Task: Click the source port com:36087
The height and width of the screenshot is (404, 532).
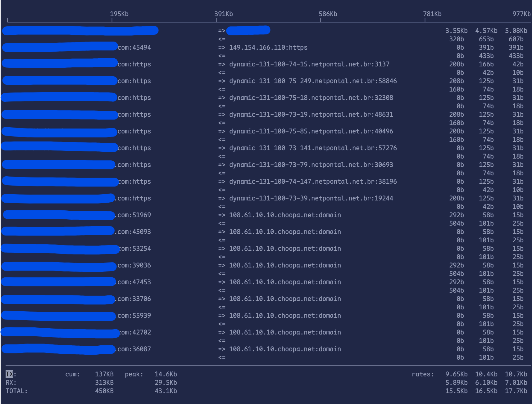Action: [x=134, y=349]
